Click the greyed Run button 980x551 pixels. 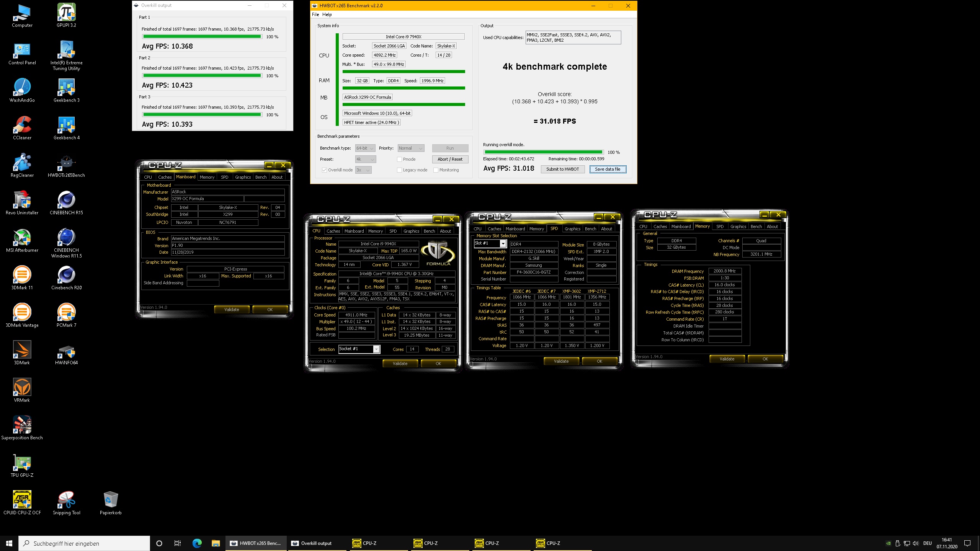click(450, 148)
